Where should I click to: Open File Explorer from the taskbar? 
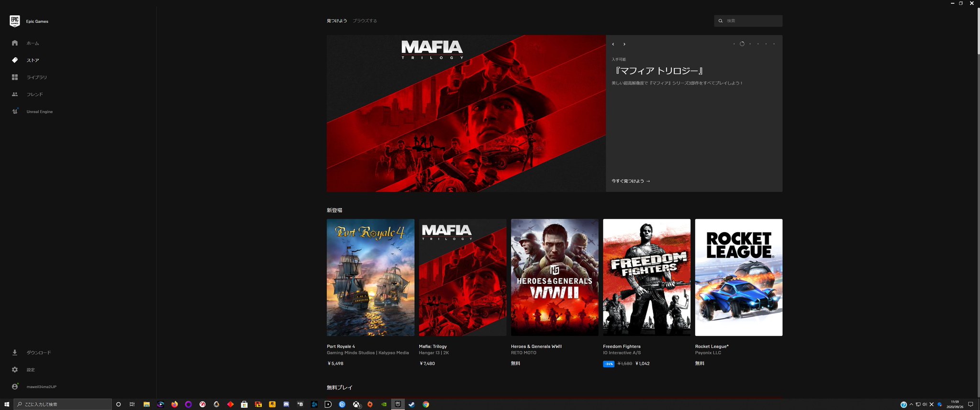point(147,404)
